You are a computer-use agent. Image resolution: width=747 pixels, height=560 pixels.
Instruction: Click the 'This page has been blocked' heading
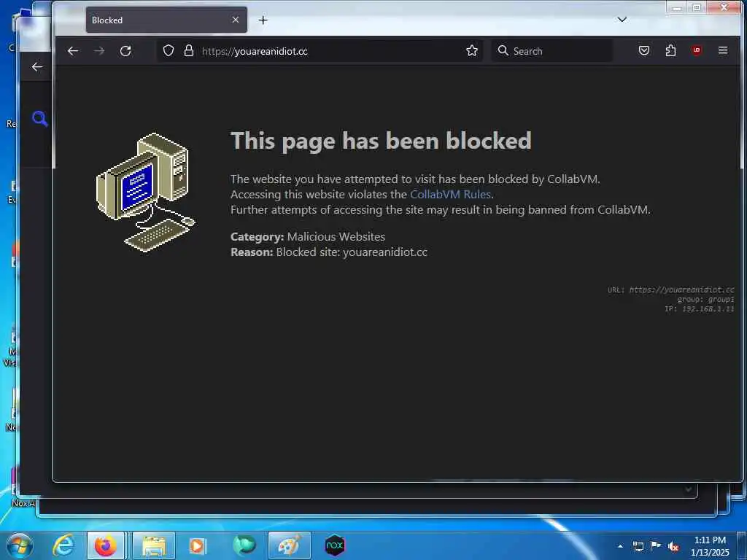click(x=381, y=141)
